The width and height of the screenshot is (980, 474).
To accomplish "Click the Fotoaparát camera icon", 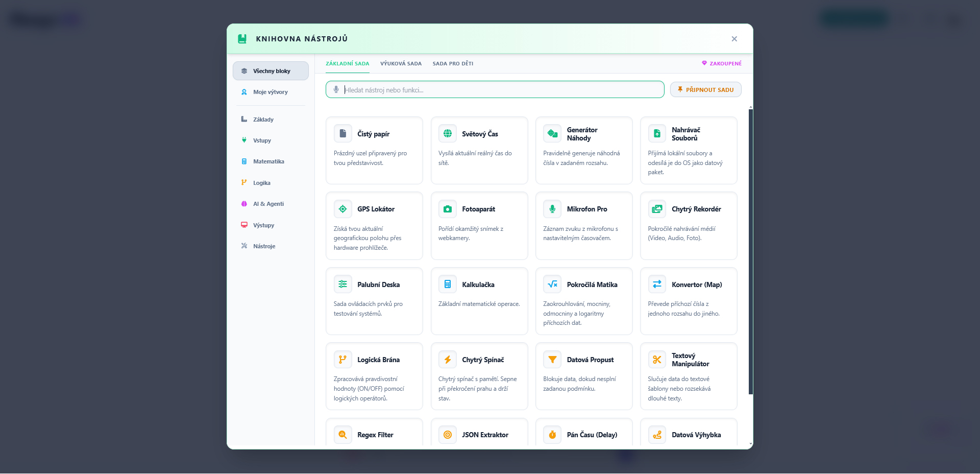I will point(448,209).
